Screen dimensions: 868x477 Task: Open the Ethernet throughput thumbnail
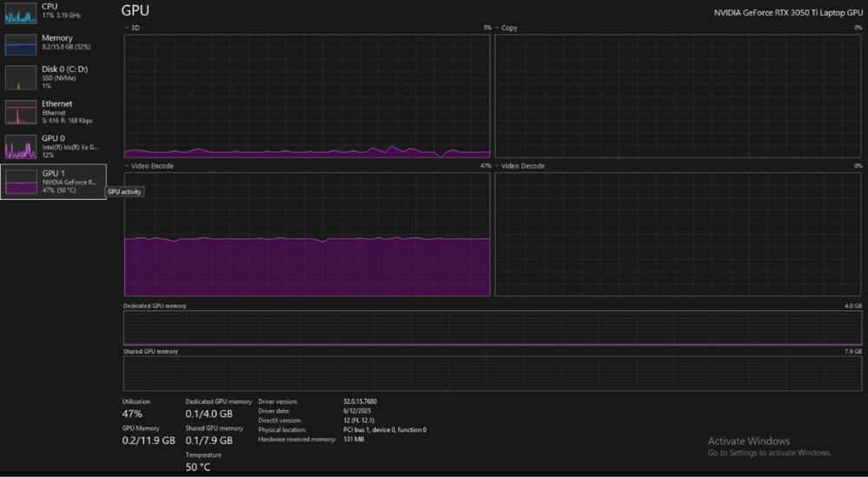click(x=21, y=112)
